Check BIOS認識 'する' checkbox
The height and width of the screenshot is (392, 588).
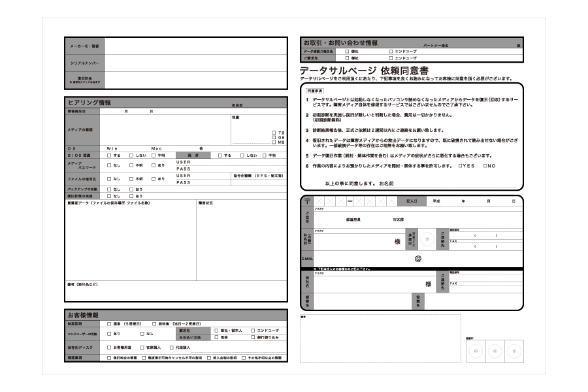[x=109, y=155]
